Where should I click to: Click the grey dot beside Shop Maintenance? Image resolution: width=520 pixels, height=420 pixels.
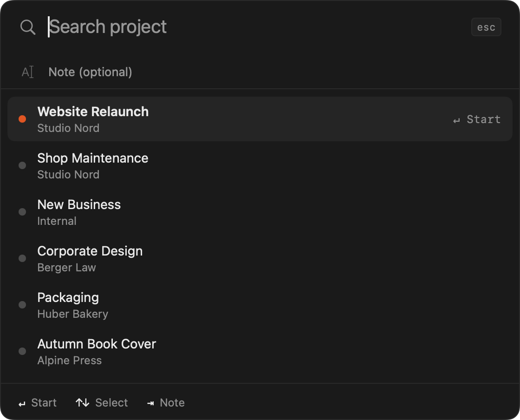point(22,165)
